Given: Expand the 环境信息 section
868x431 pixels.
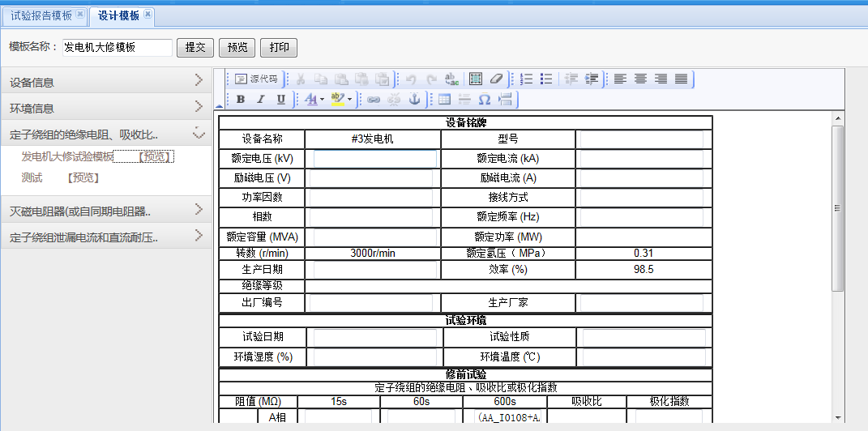Looking at the screenshot, I should [105, 108].
